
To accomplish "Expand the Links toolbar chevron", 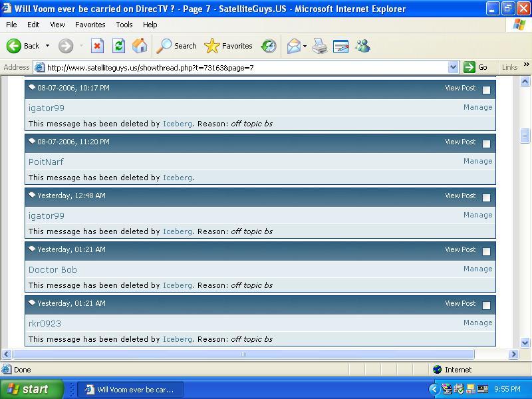I will (x=526, y=64).
